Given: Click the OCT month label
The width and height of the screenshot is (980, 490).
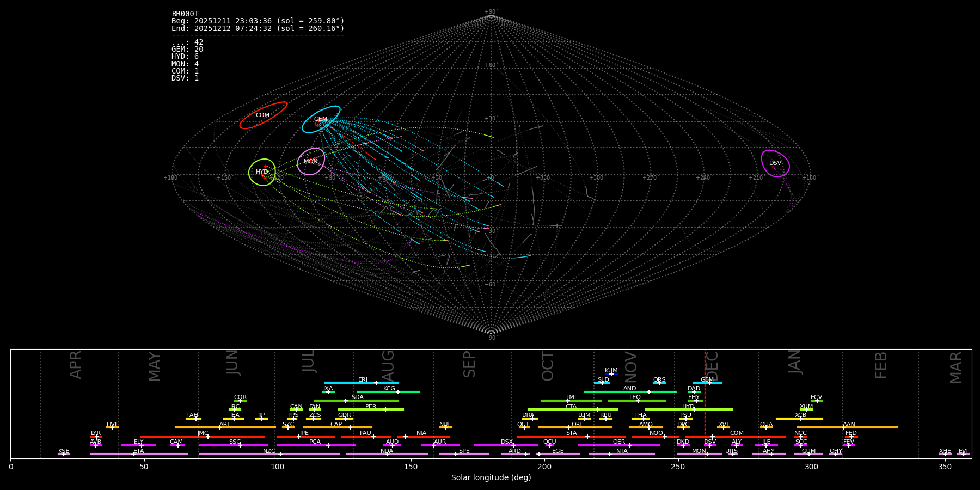Looking at the screenshot, I should coord(548,366).
